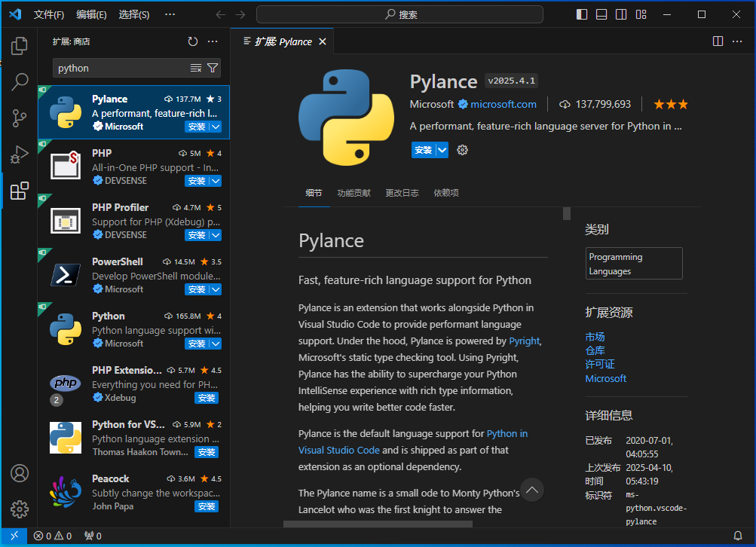Open install dropdown for Pylance detail page
Viewport: 756px width, 547px height.
[x=442, y=150]
